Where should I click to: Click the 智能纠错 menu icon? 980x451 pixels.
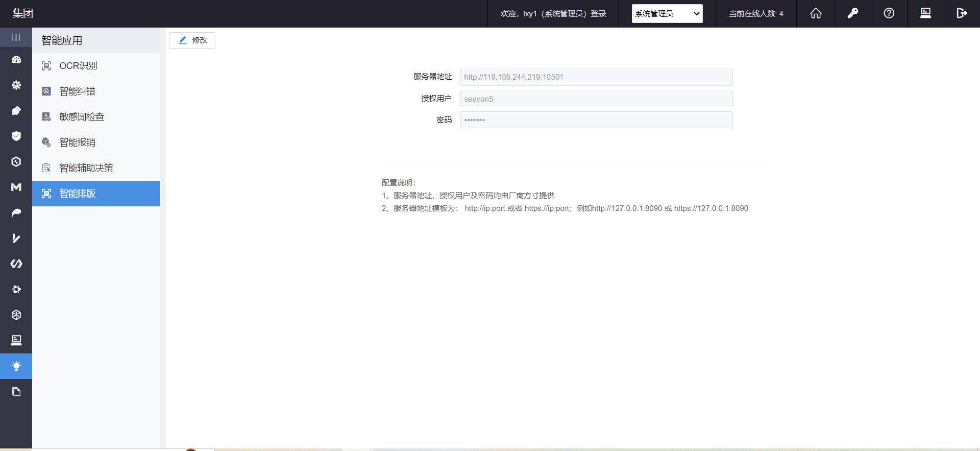pos(46,91)
